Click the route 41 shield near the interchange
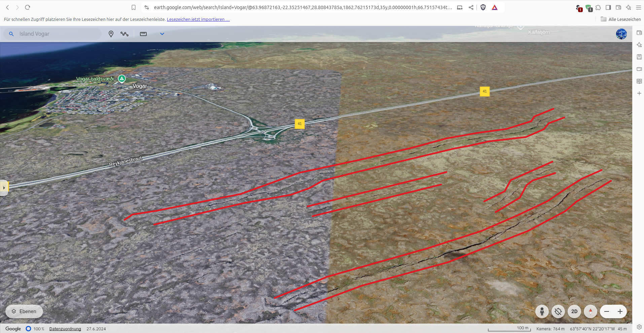The height and width of the screenshot is (333, 644). (299, 124)
